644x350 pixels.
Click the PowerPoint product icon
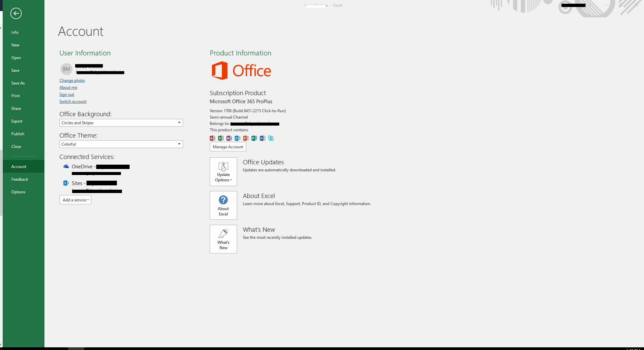246,138
